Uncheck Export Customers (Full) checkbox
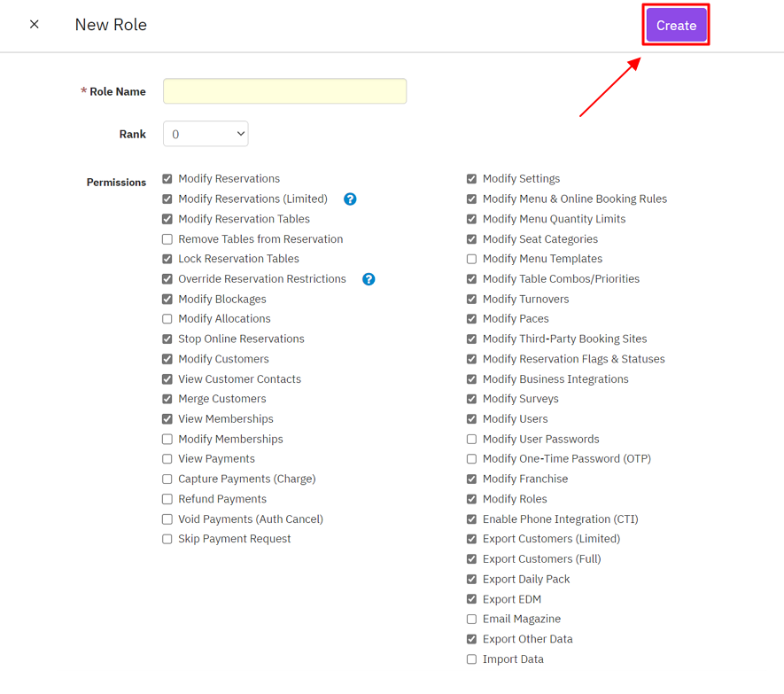The height and width of the screenshot is (694, 784). (471, 559)
